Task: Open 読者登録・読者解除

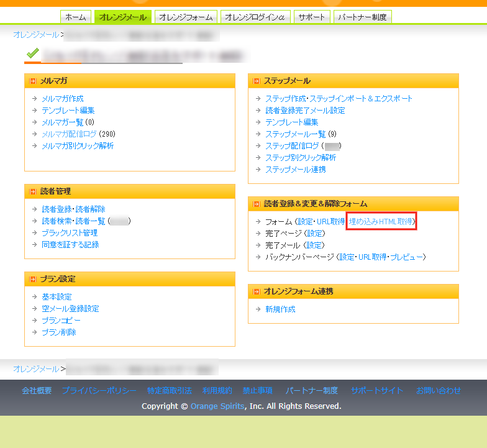Action: click(x=73, y=209)
